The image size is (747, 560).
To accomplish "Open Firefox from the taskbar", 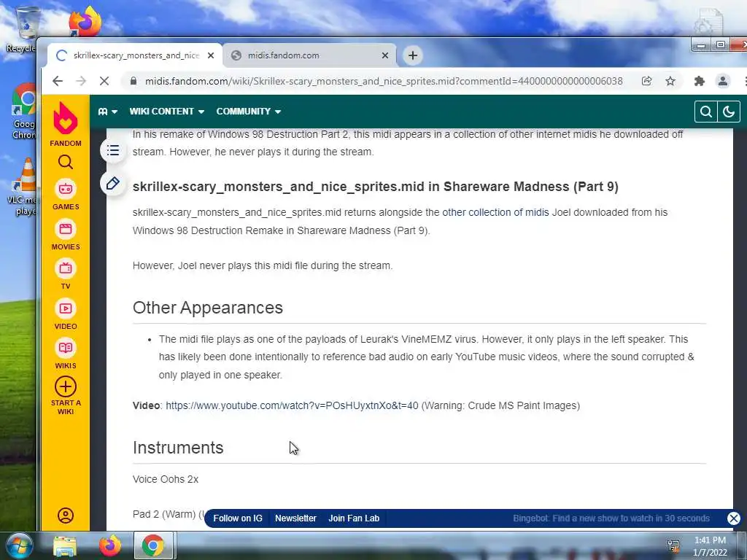I will point(110,545).
